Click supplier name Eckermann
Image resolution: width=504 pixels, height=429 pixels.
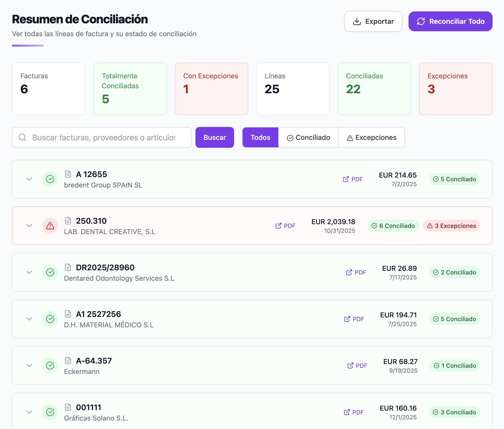tap(82, 371)
